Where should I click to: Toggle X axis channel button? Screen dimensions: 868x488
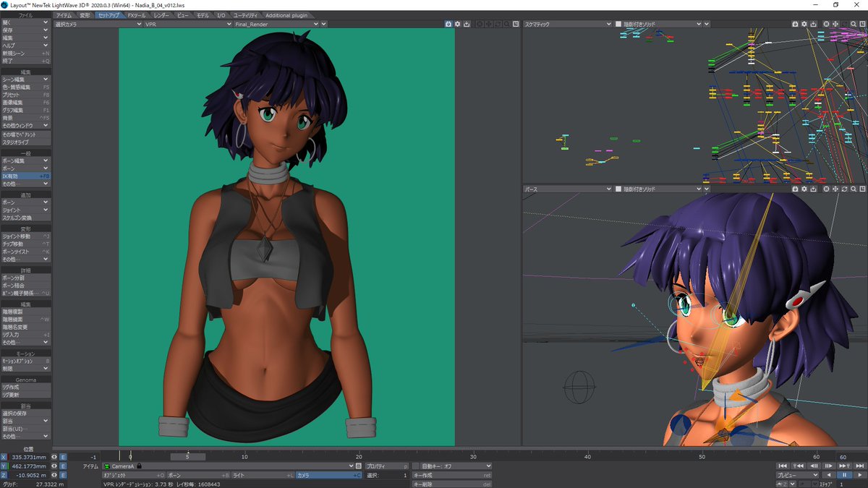[4, 457]
